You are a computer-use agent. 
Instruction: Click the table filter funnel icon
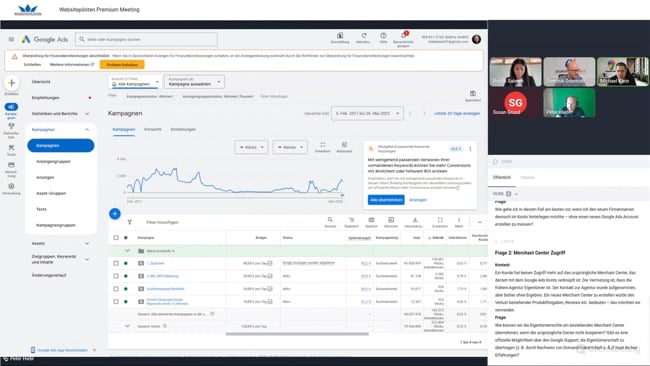pos(130,222)
